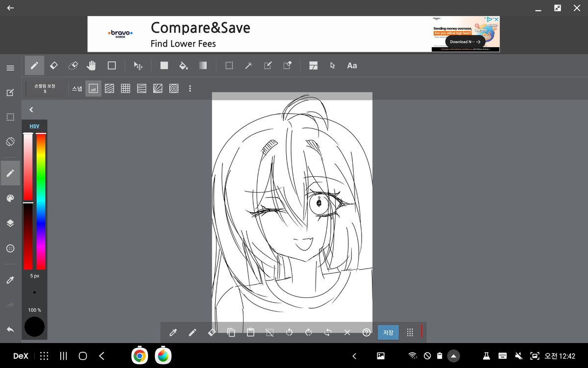The image size is (588, 368).
Task: Select the Magic Wand selection tool
Action: (x=248, y=65)
